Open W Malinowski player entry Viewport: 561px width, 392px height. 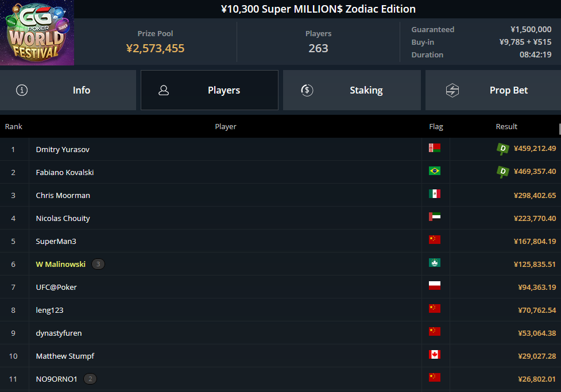[280, 264]
